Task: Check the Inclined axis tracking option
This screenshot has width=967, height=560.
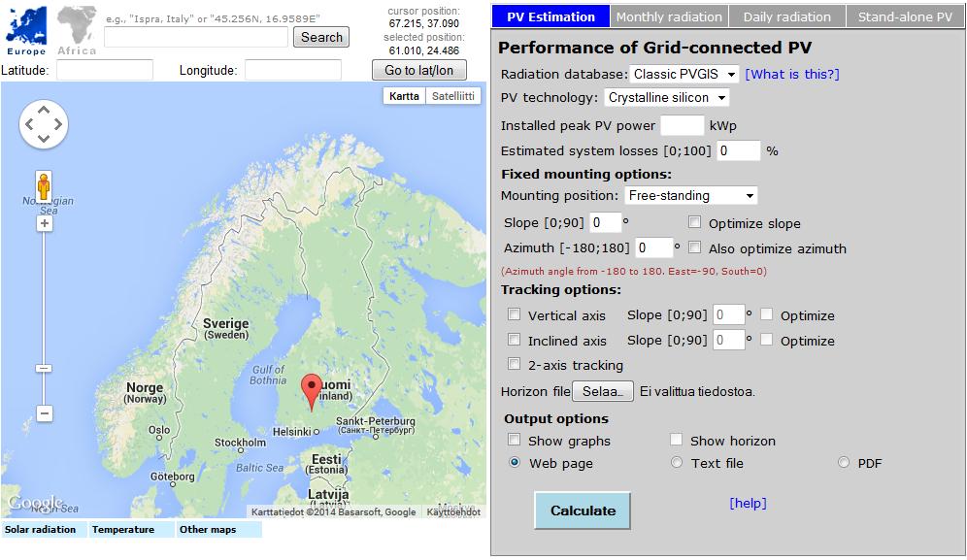Action: [x=514, y=340]
